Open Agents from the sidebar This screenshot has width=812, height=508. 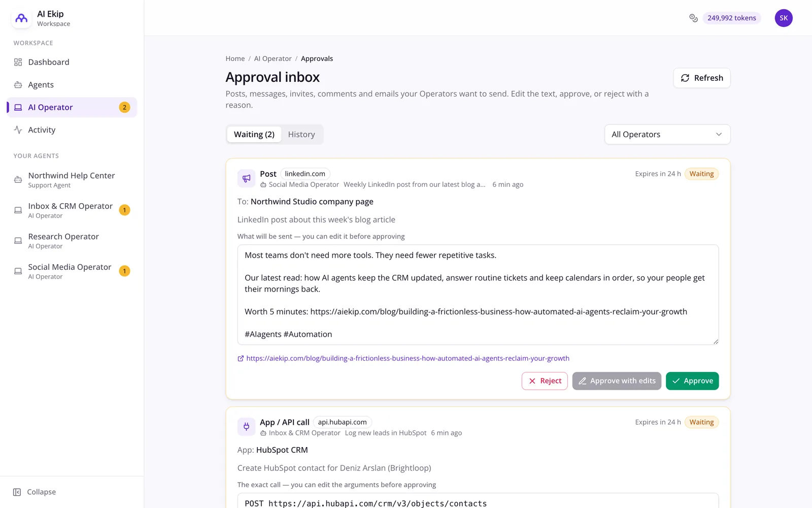coord(72,85)
